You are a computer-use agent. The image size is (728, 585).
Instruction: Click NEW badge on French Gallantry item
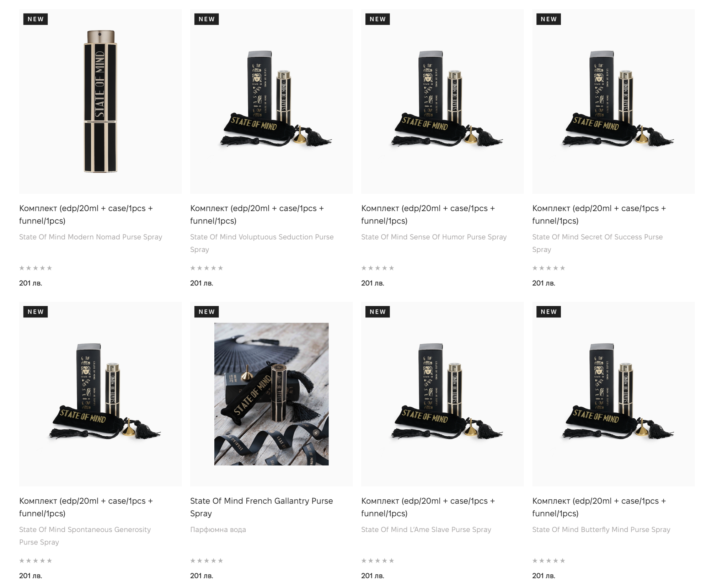coord(207,312)
